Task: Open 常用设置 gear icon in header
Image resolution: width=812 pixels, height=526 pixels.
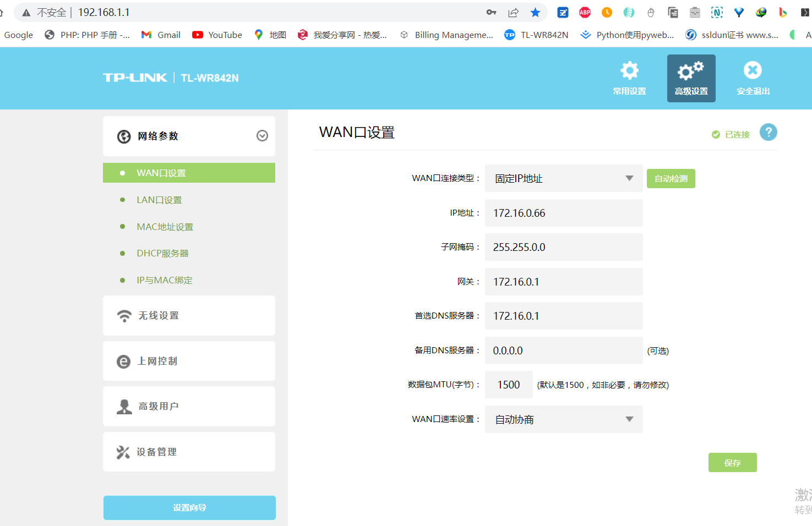Action: (x=629, y=70)
